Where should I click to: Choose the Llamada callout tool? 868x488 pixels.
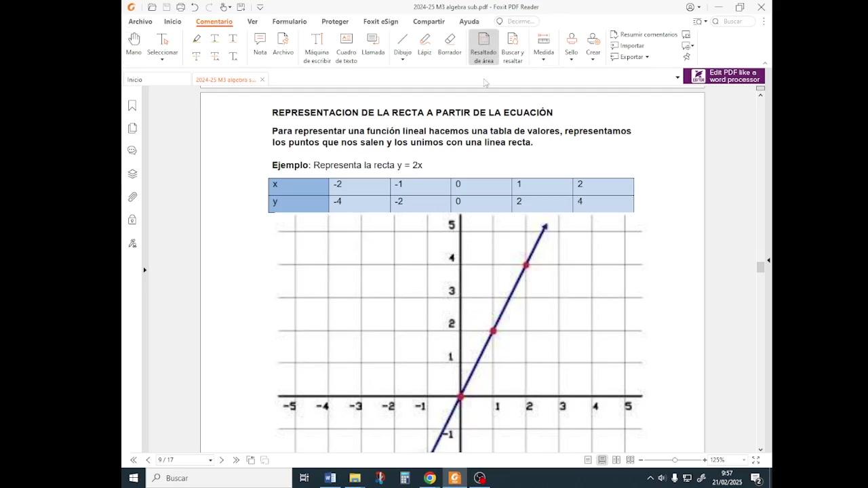coord(373,44)
